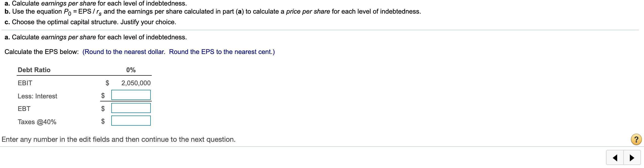Click the yellow help question mark icon
The image size is (644, 168).
tap(636, 139)
